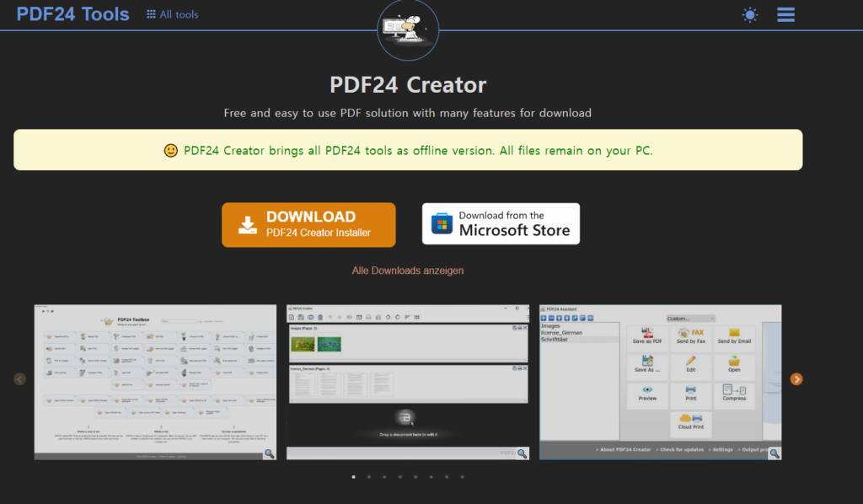Toggle light mode with sun icon
The image size is (863, 504).
point(749,15)
